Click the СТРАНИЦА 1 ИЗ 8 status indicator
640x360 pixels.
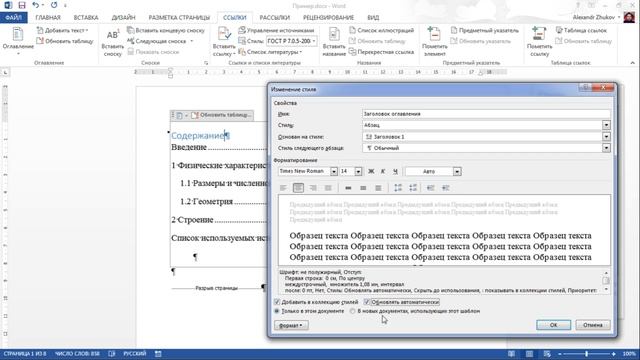25,353
